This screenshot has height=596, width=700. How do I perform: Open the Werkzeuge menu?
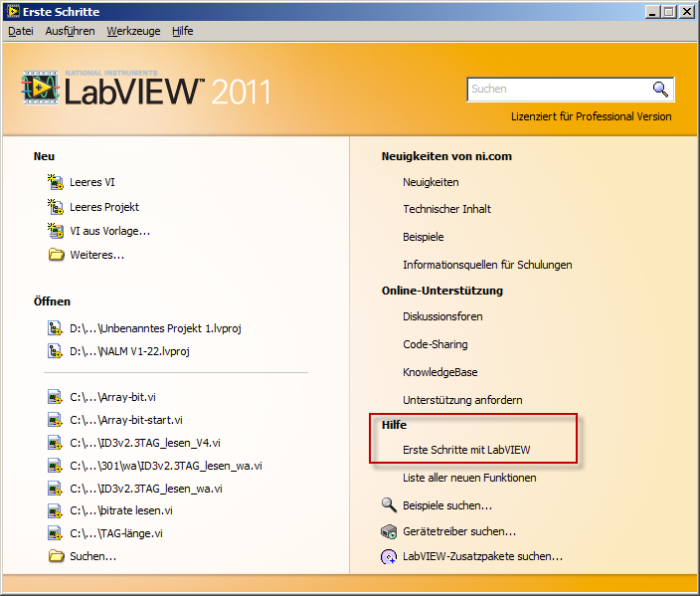click(133, 31)
